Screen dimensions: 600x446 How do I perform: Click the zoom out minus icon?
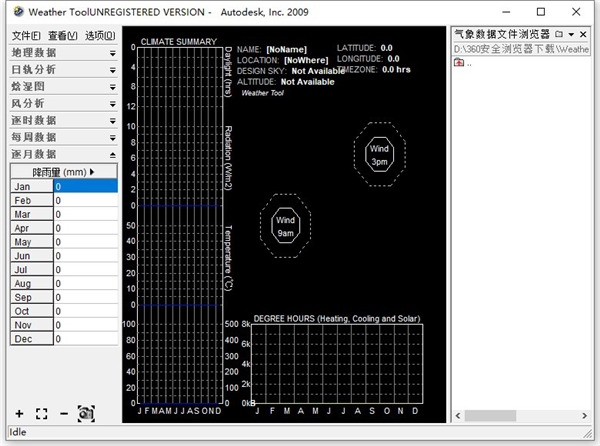pos(63,413)
